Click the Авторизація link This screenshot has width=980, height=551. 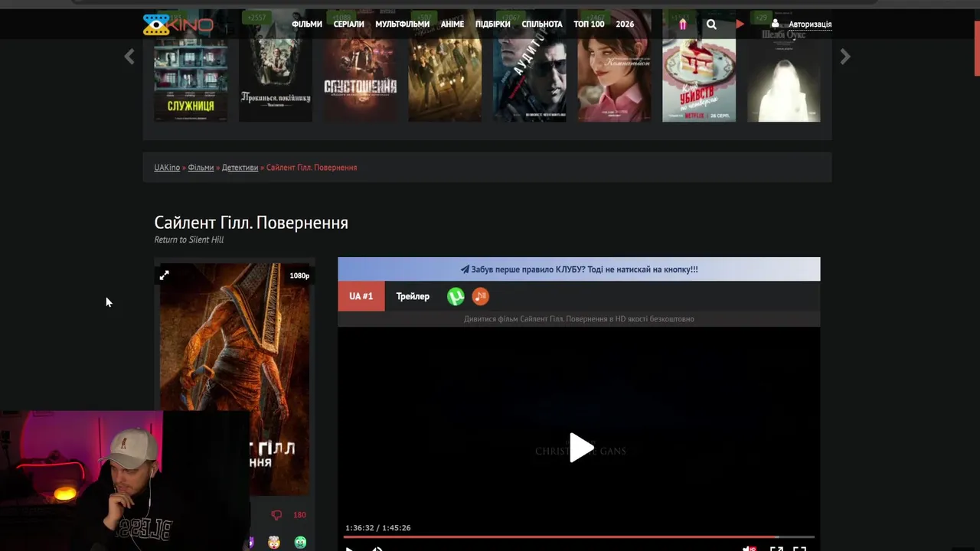point(810,24)
